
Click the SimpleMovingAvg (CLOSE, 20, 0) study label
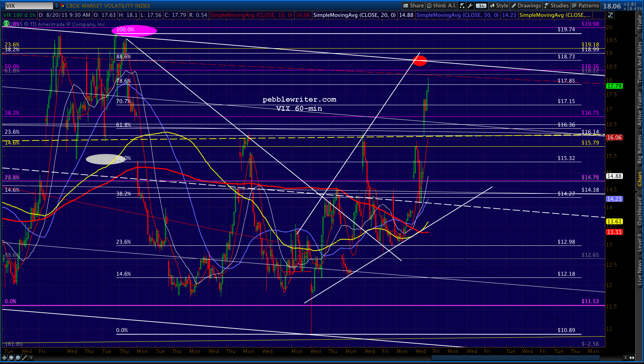[x=355, y=15]
